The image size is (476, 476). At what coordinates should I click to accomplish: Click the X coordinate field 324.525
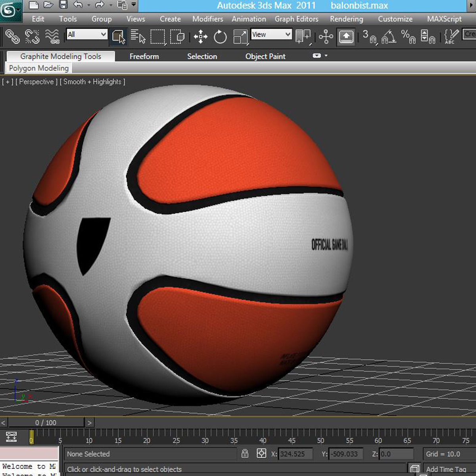point(296,454)
